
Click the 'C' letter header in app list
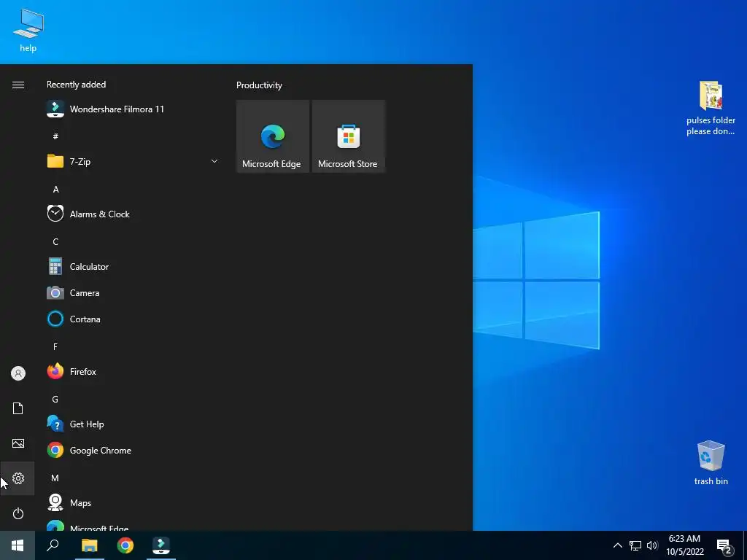(x=55, y=241)
